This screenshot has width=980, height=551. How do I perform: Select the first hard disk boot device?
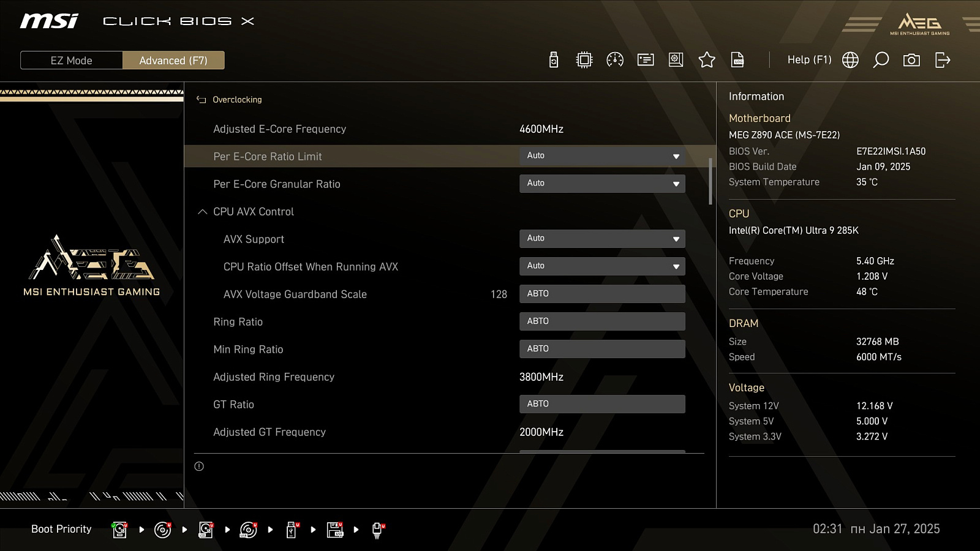pyautogui.click(x=119, y=530)
